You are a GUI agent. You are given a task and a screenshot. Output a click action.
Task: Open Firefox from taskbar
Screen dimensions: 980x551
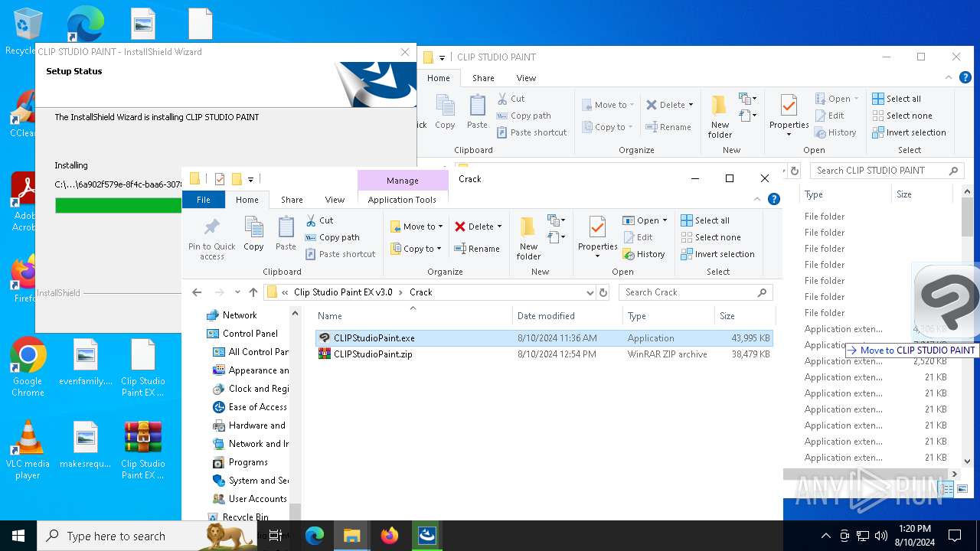pos(390,536)
